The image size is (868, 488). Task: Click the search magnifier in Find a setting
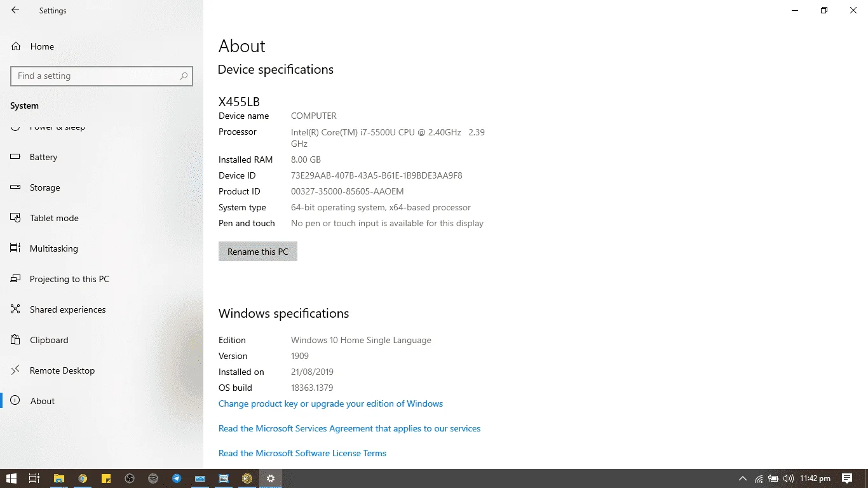coord(184,76)
